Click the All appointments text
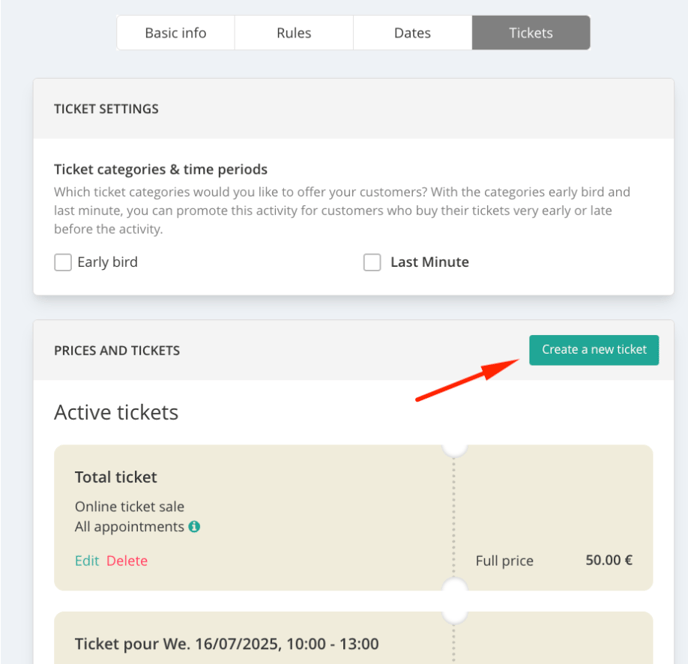Viewport: 688px width, 664px height. (x=129, y=527)
